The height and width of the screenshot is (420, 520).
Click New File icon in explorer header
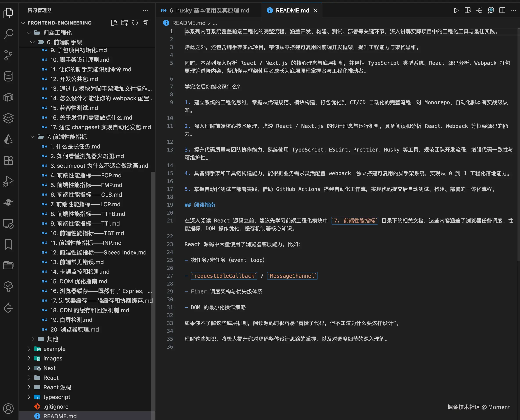click(114, 23)
